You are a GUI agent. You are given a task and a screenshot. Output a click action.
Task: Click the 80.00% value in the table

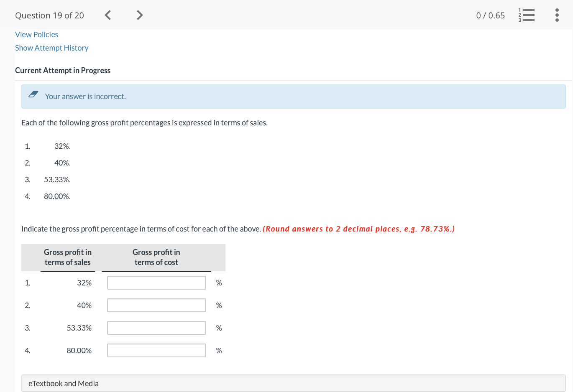point(79,351)
